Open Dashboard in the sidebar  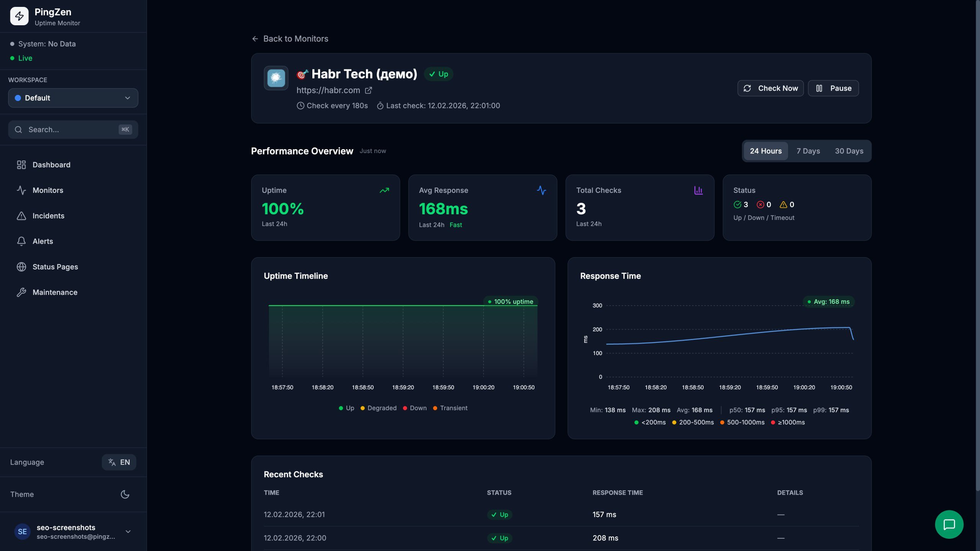[51, 165]
